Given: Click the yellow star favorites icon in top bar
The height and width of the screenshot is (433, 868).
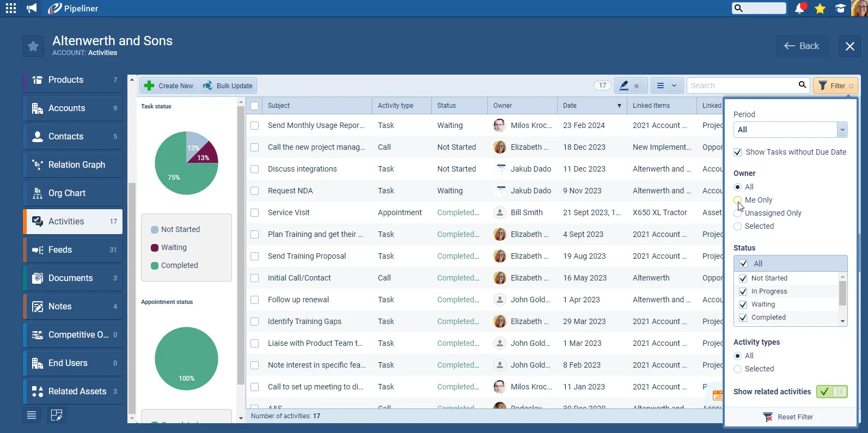Looking at the screenshot, I should [x=820, y=8].
